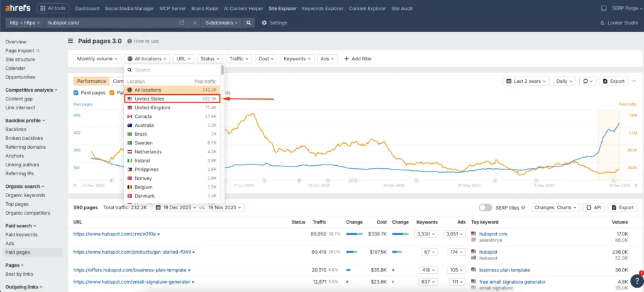Open the http + https protocol dropdown
The width and height of the screenshot is (644, 292).
25,23
